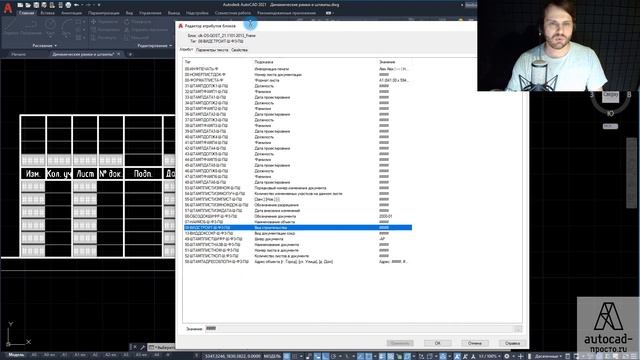Select the Шифр документа row
This screenshot has width=640, height=360.
coord(298,239)
